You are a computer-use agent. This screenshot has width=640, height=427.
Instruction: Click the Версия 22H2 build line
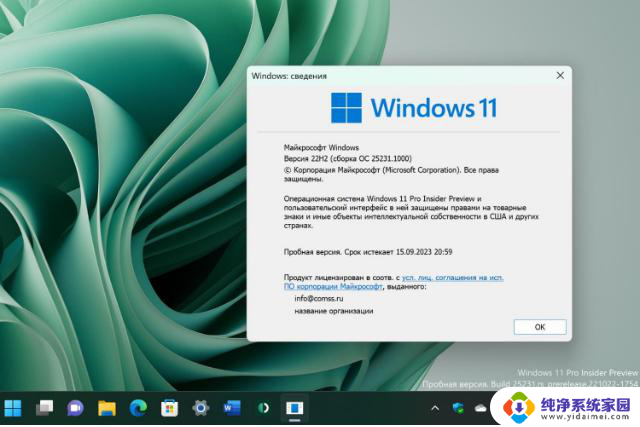pos(348,158)
